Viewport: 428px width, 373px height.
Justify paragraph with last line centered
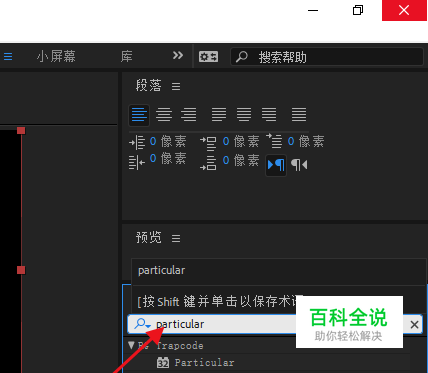coord(244,115)
